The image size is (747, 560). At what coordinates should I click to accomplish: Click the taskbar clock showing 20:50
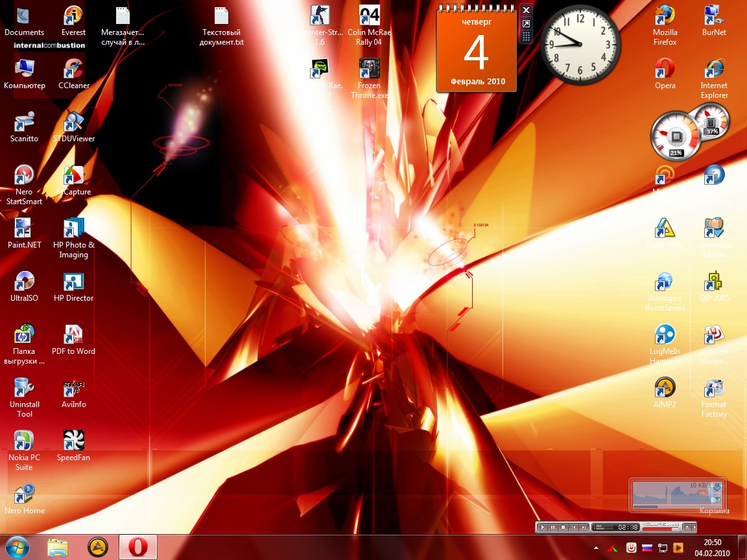[711, 548]
